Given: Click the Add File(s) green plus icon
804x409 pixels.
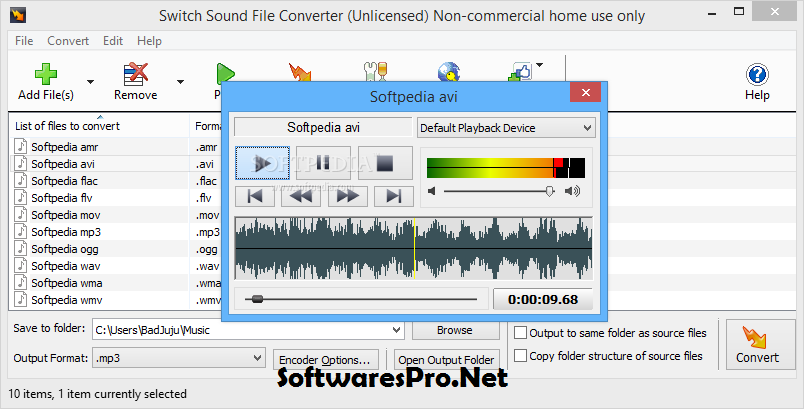Looking at the screenshot, I should (x=46, y=74).
